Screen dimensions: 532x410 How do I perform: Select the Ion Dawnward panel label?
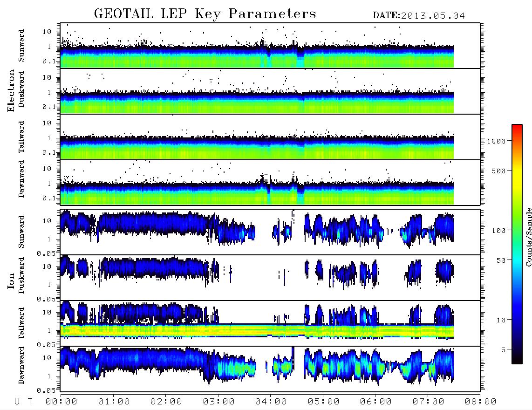[21, 365]
